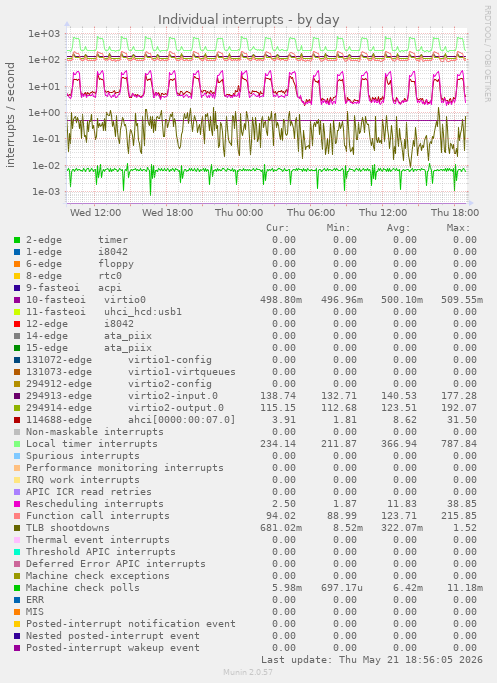Click the purple 10-fasteoi virtio0 legend swatch
The image size is (497, 683).
(x=17, y=300)
